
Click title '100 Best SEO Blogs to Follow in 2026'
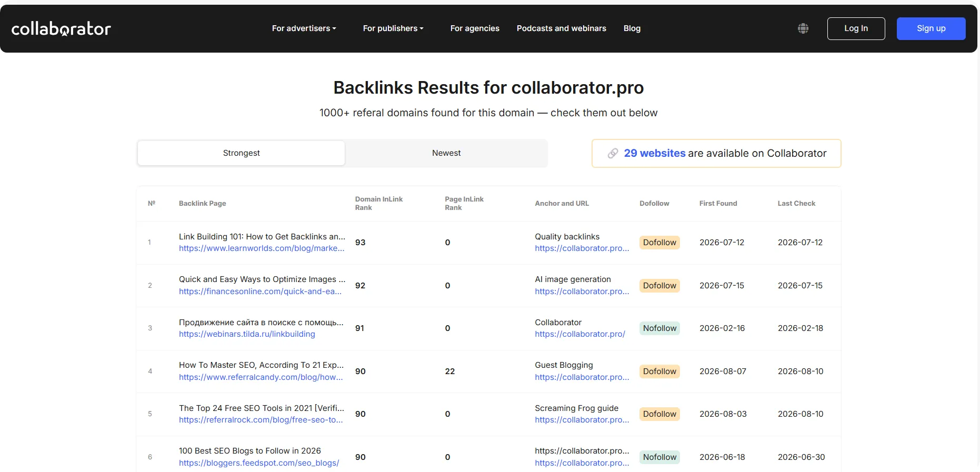250,451
